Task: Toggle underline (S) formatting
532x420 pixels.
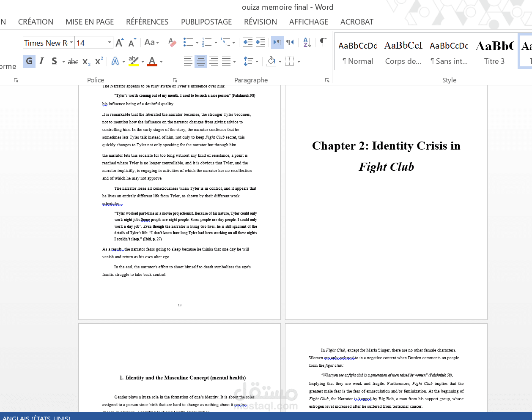Action: click(54, 61)
